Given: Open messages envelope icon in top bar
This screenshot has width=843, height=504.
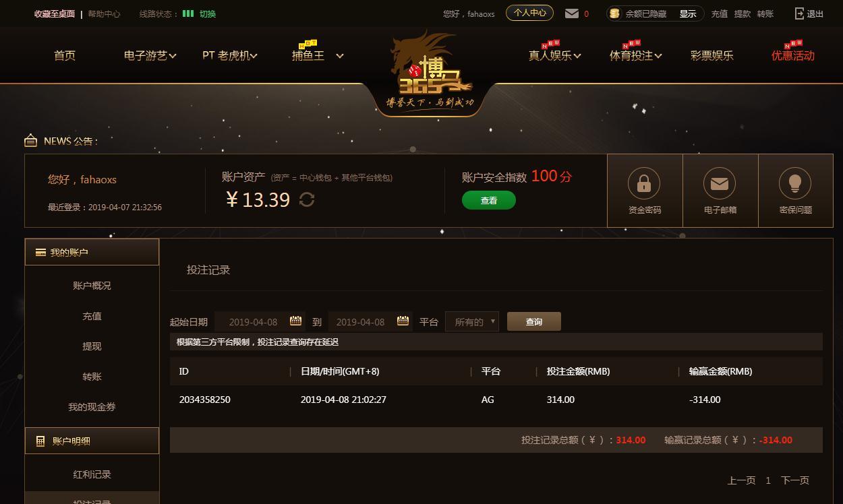Looking at the screenshot, I should (x=572, y=13).
